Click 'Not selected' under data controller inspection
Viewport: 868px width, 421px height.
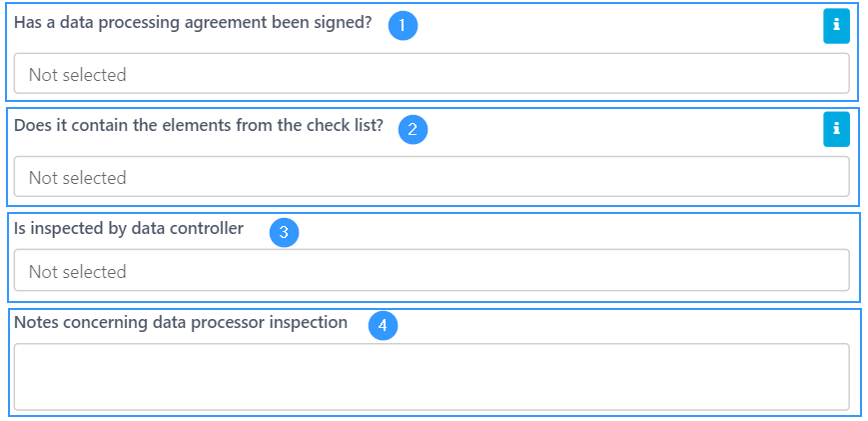click(78, 271)
